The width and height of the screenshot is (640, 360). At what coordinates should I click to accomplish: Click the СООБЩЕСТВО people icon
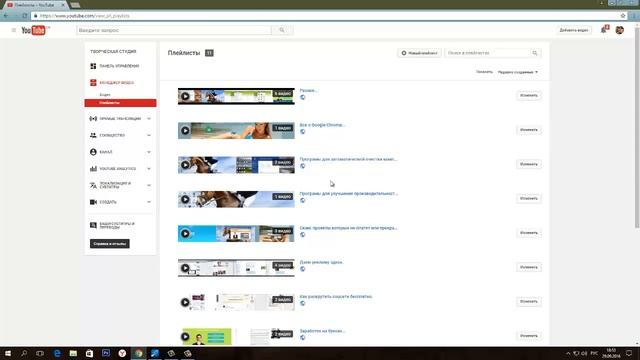[93, 136]
